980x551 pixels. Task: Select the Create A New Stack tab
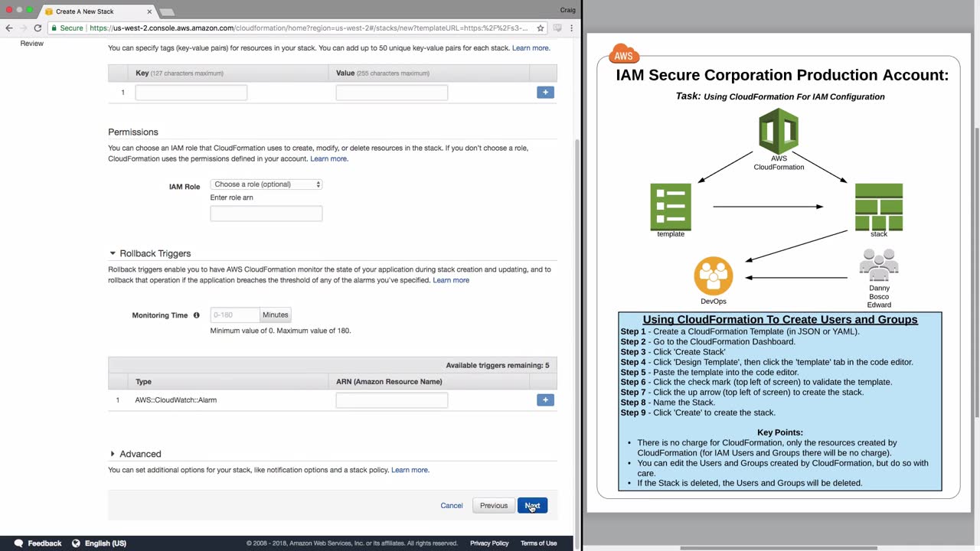pos(97,11)
